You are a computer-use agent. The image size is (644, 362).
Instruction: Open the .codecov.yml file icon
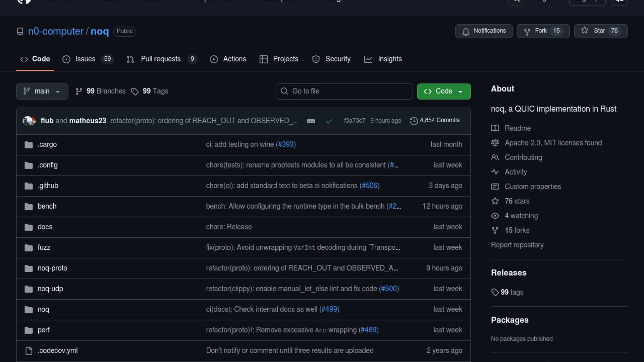click(x=29, y=351)
